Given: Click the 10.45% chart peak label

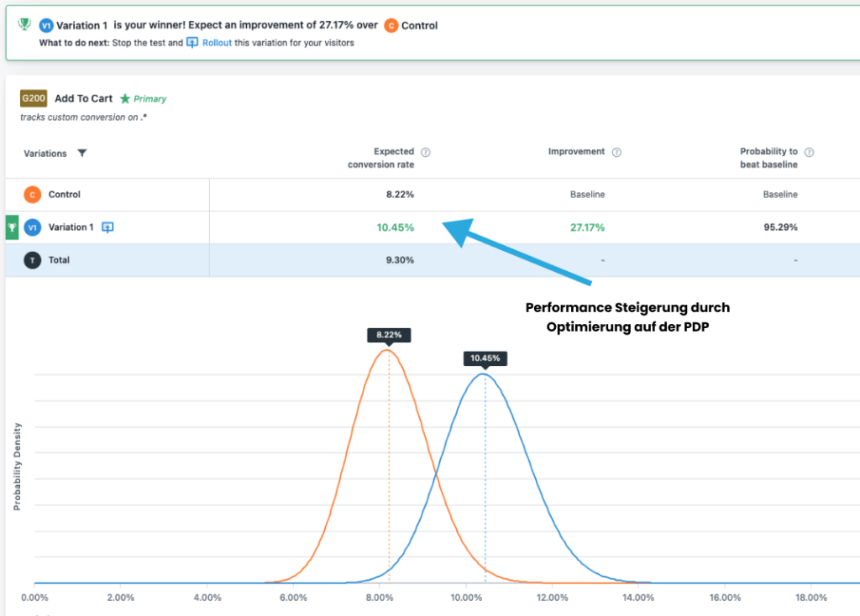Looking at the screenshot, I should [485, 358].
